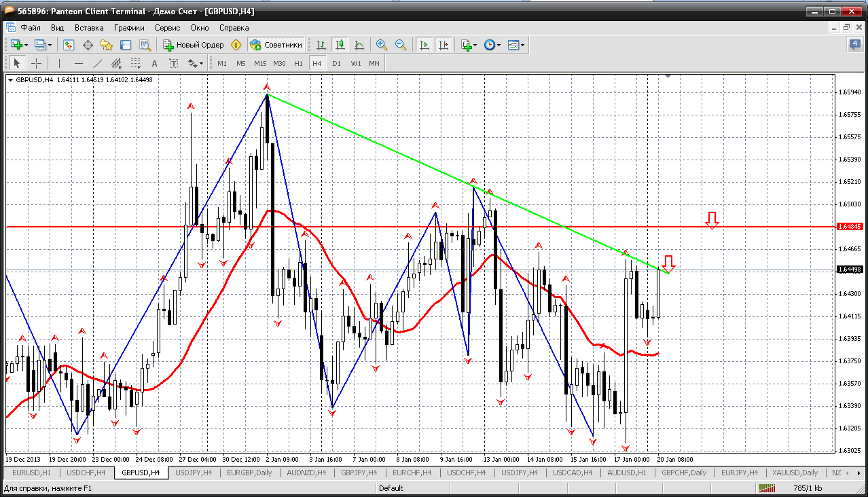Toggle the Terminal window icon

click(x=126, y=45)
